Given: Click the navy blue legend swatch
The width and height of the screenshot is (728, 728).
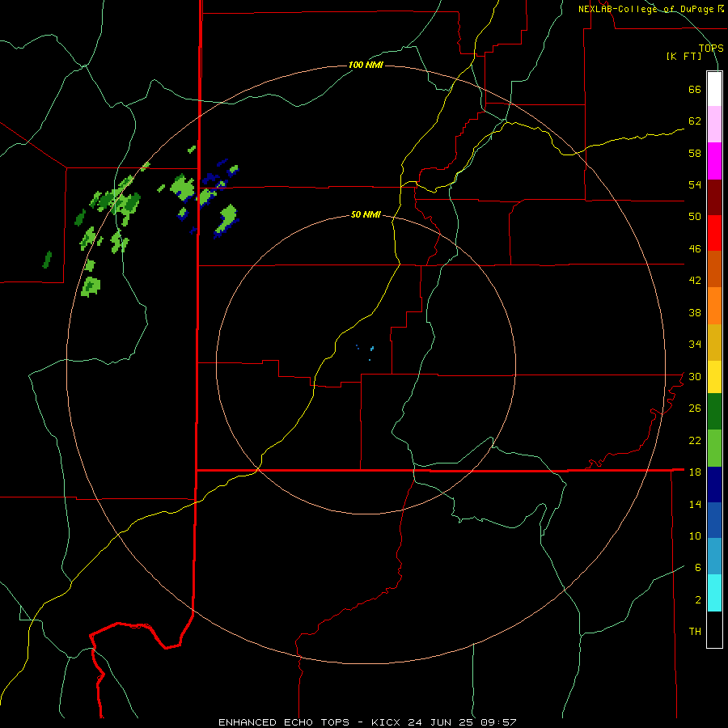Looking at the screenshot, I should click(714, 485).
